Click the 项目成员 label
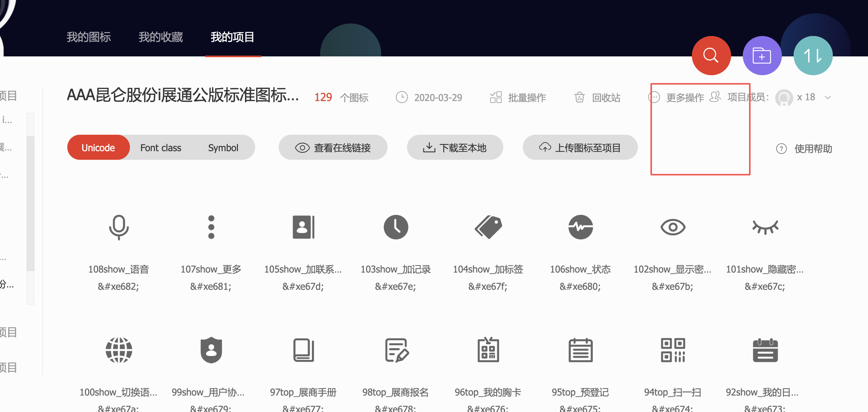The image size is (868, 412). pos(748,97)
